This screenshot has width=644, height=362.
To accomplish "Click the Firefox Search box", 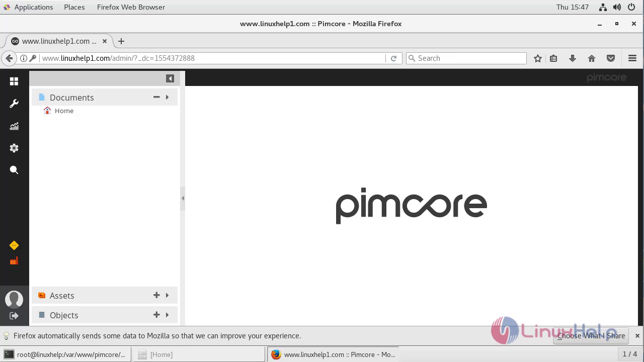I will [466, 58].
